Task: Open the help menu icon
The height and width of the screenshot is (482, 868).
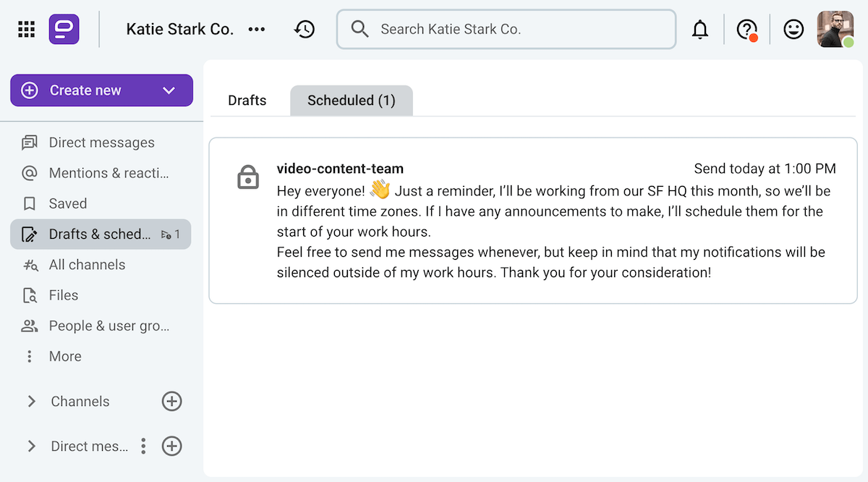Action: tap(746, 29)
